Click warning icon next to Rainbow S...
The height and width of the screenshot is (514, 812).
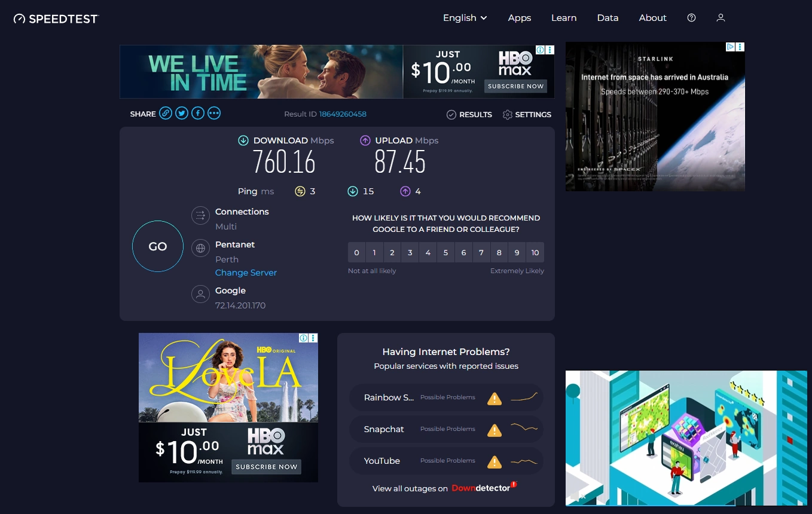pos(494,398)
